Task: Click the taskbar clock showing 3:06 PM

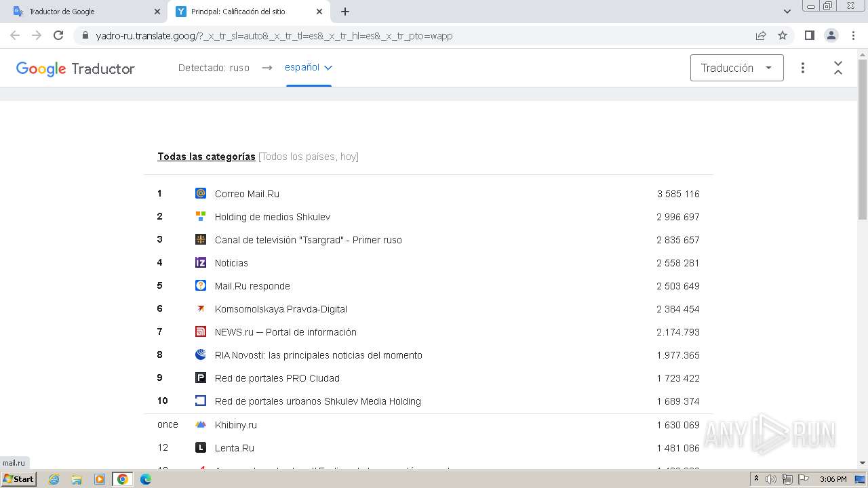Action: tap(833, 479)
